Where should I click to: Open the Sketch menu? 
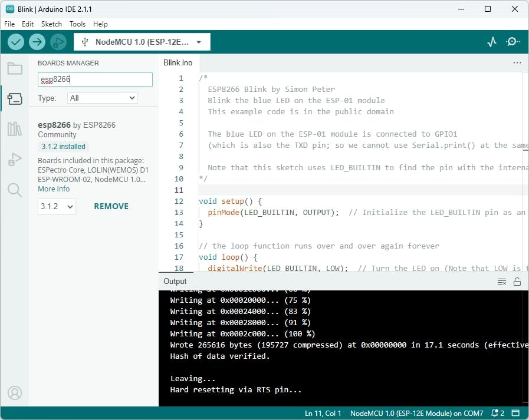point(52,24)
